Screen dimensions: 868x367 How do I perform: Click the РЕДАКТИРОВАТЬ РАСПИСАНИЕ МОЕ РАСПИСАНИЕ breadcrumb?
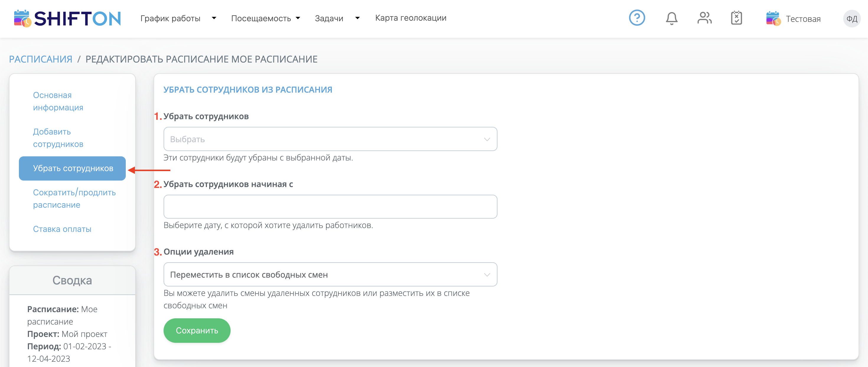pyautogui.click(x=201, y=59)
